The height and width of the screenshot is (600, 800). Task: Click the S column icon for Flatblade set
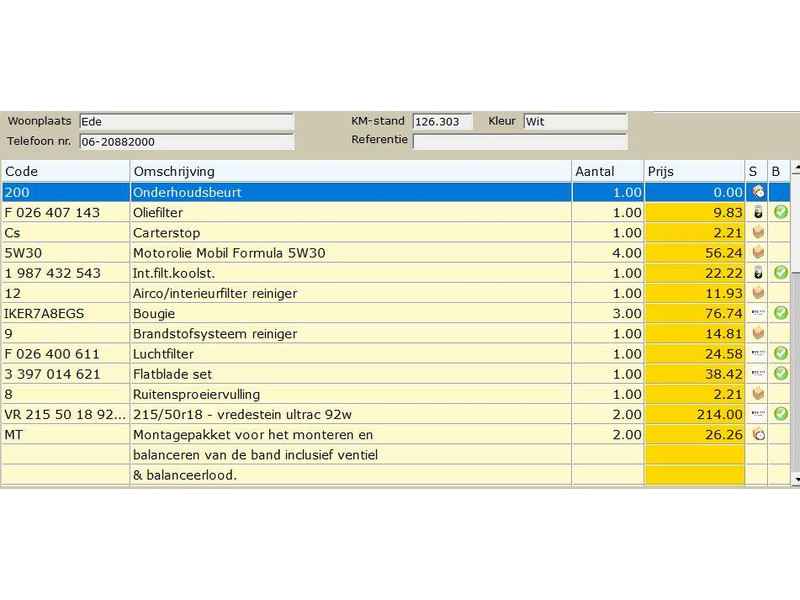(758, 374)
